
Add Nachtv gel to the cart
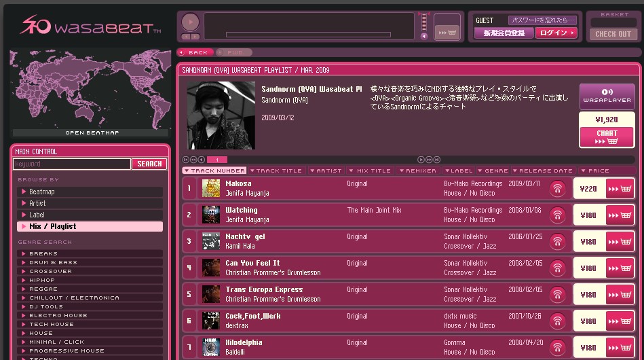[x=620, y=242]
